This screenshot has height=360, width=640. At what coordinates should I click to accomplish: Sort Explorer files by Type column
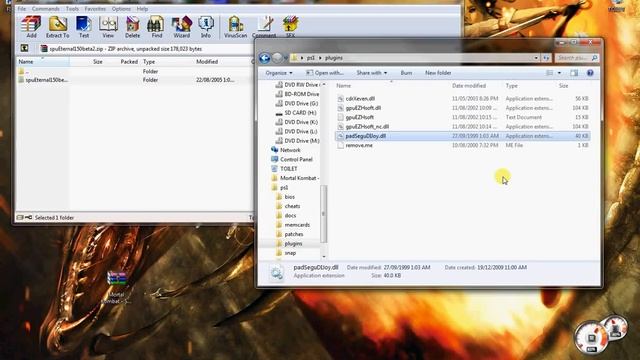[x=511, y=86]
